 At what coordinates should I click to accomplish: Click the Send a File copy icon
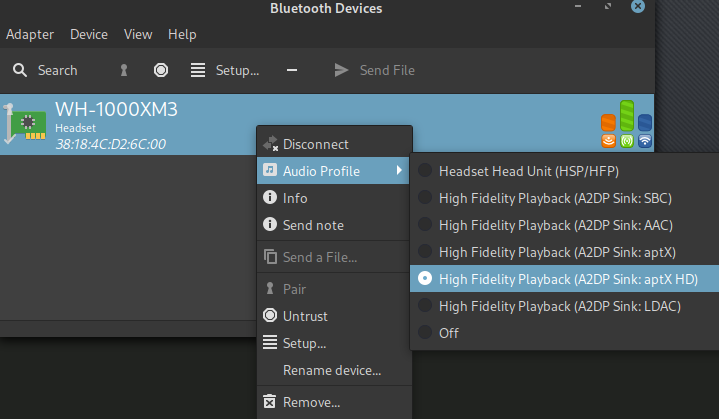tap(270, 257)
